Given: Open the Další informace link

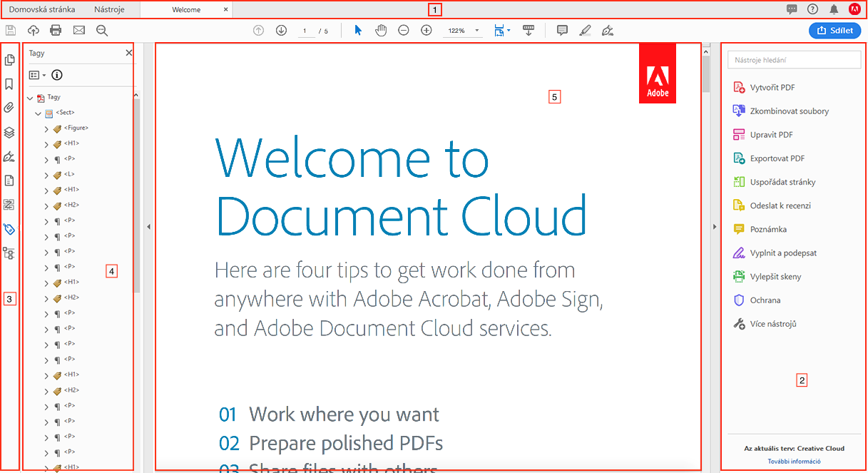Looking at the screenshot, I should pyautogui.click(x=794, y=462).
